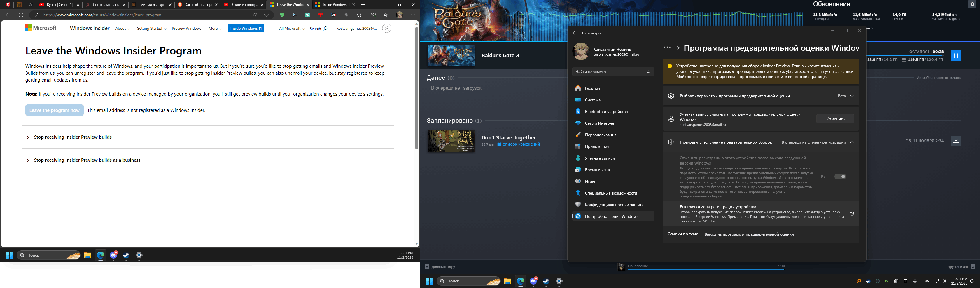This screenshot has width=980, height=288.
Task: Open СПИСОК ИЗМЕНЕНИЙ for Don't Starve Together
Action: [x=519, y=144]
